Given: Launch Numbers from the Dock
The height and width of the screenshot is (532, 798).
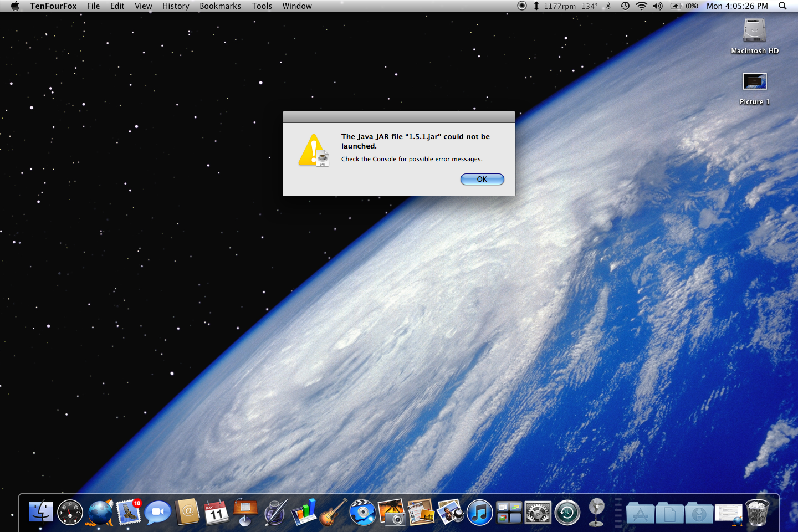Looking at the screenshot, I should pyautogui.click(x=304, y=512).
